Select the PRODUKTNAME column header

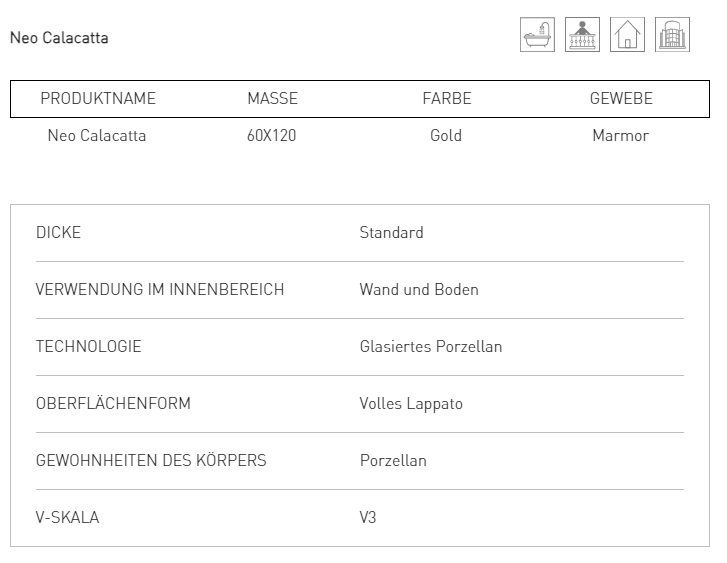coord(98,98)
